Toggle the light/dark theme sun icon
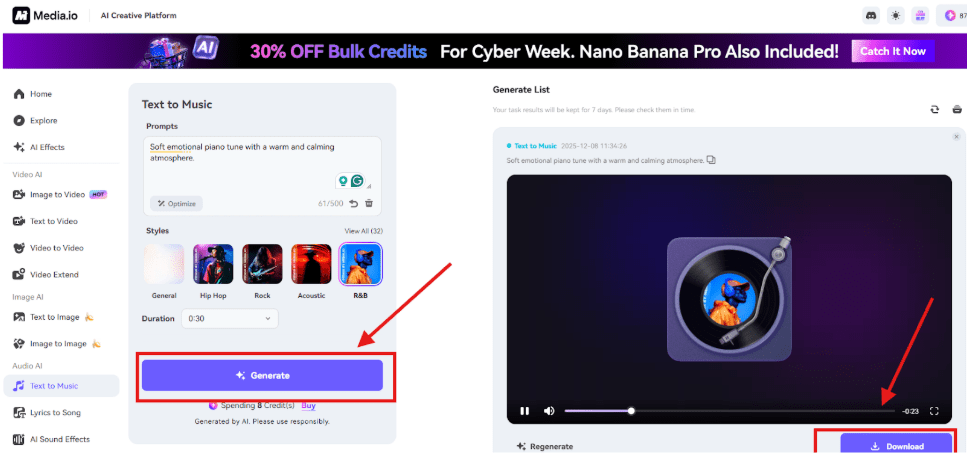The width and height of the screenshot is (967, 453). click(x=895, y=16)
